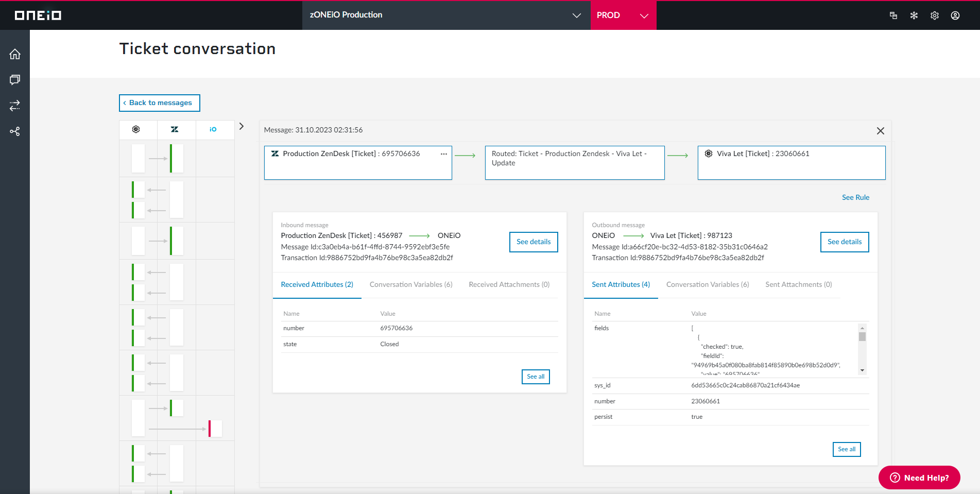
Task: Go back to messages
Action: pyautogui.click(x=160, y=103)
